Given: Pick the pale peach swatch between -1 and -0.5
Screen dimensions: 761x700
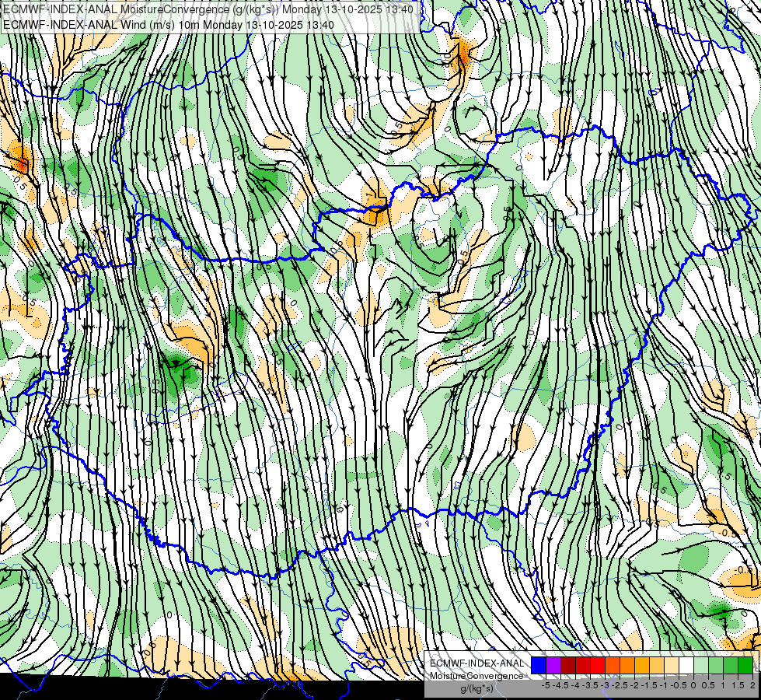Looking at the screenshot, I should (x=672, y=665).
